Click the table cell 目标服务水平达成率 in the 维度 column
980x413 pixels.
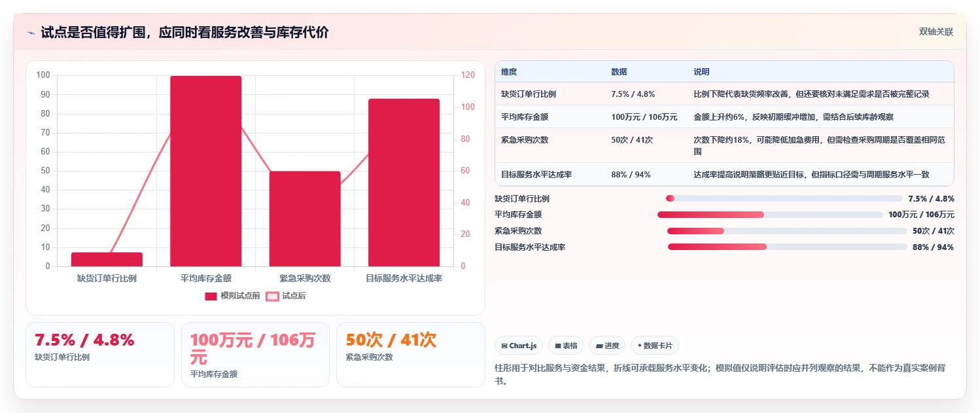[x=536, y=175]
